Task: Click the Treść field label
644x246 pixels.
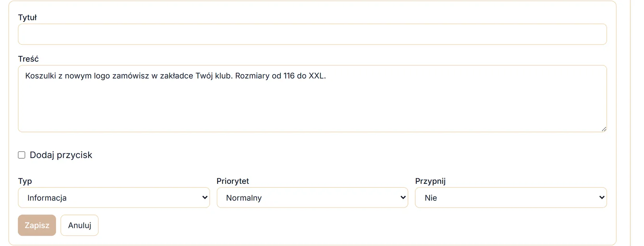Action: click(x=28, y=59)
